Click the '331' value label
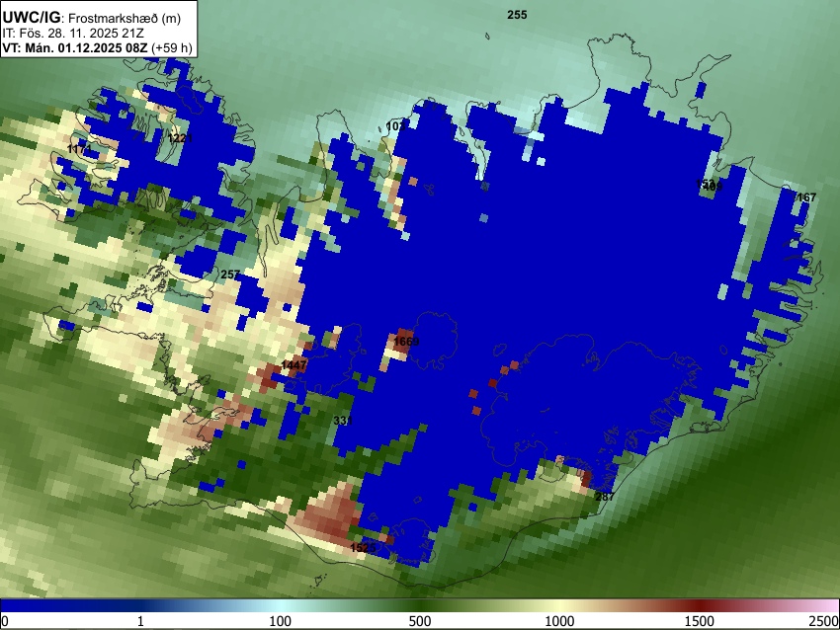 tap(343, 421)
